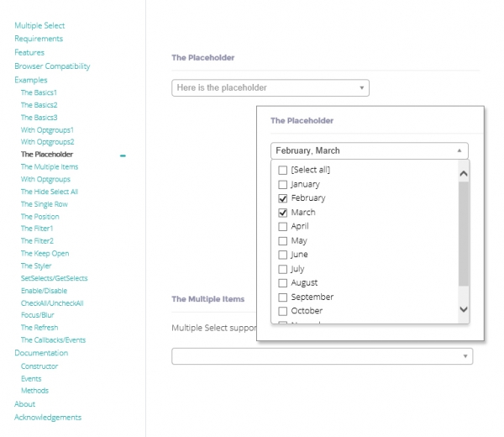Open the 'Here is the placeholder' dropdown
The height and width of the screenshot is (437, 504).
point(270,87)
